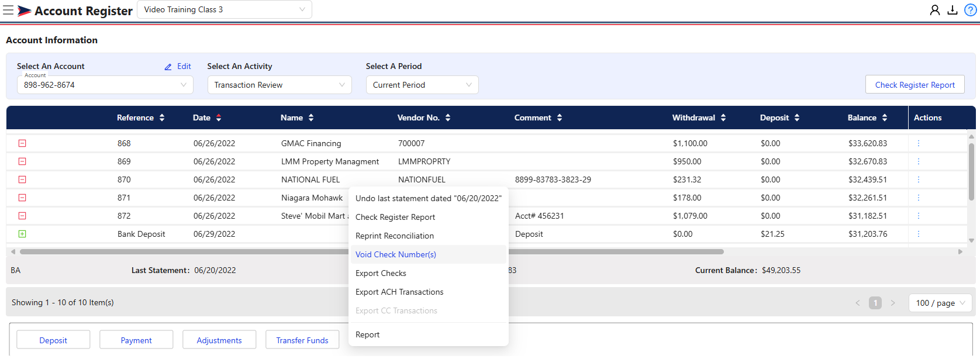
Task: Sort by Withdrawal column arrows
Action: tap(723, 118)
